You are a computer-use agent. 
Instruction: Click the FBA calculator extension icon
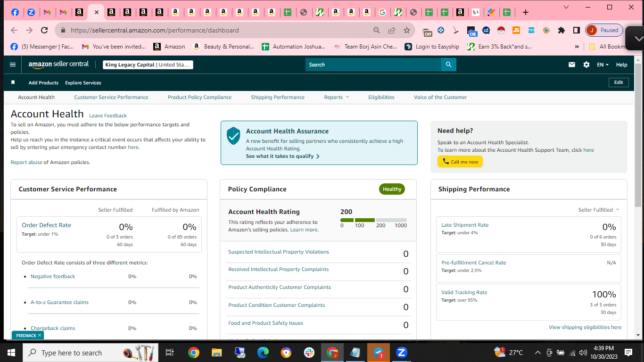click(531, 30)
